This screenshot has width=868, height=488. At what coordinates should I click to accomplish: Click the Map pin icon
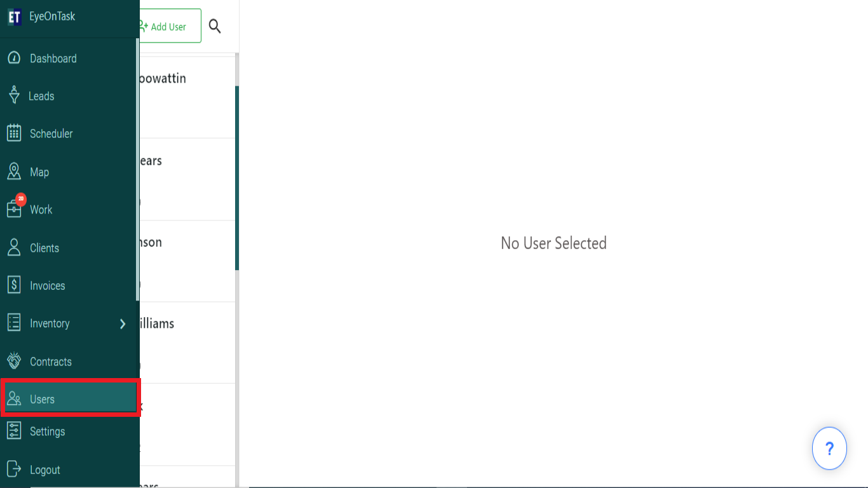coord(14,171)
